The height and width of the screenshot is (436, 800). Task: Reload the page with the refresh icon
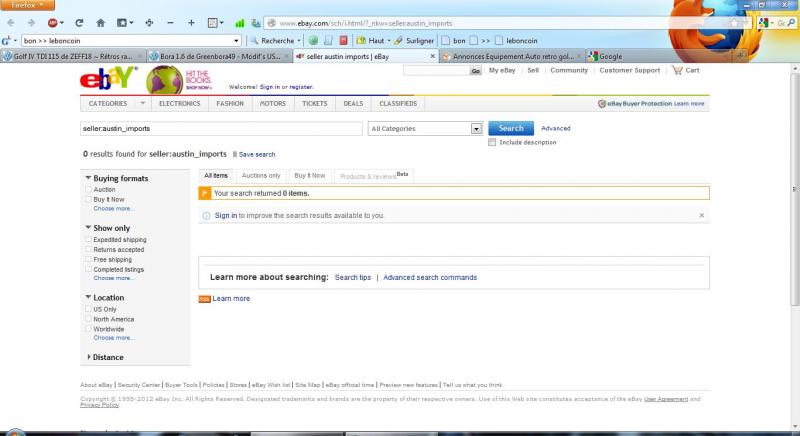point(79,23)
